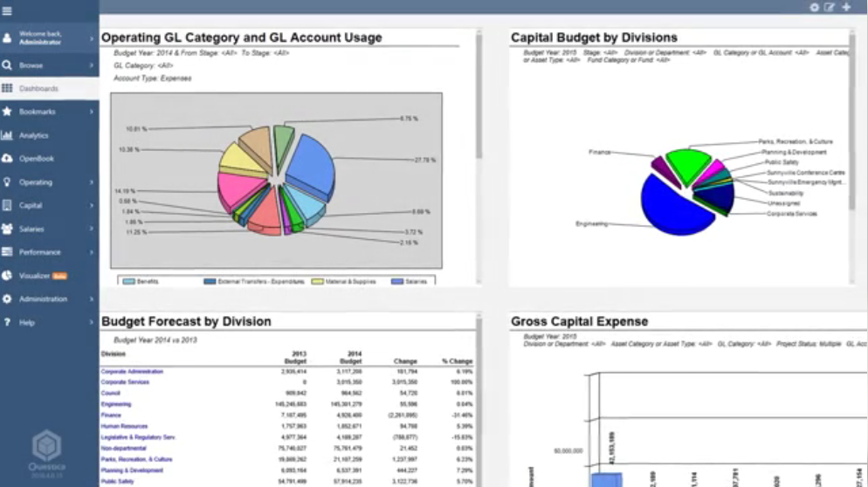
Task: Click the Administrator user profile icon
Action: point(7,38)
